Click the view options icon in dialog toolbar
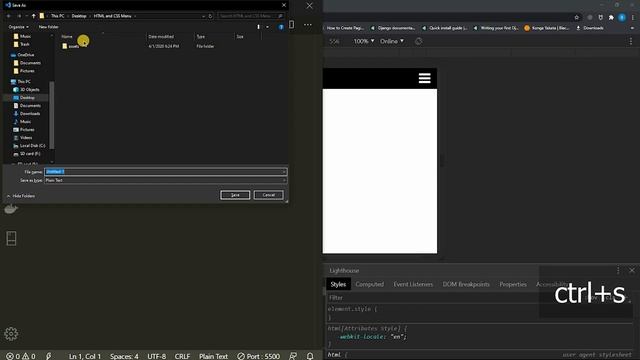This screenshot has height=360, width=640. [258, 27]
